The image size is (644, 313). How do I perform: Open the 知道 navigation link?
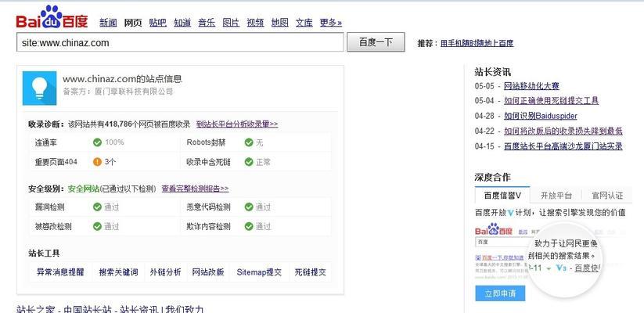point(182,23)
